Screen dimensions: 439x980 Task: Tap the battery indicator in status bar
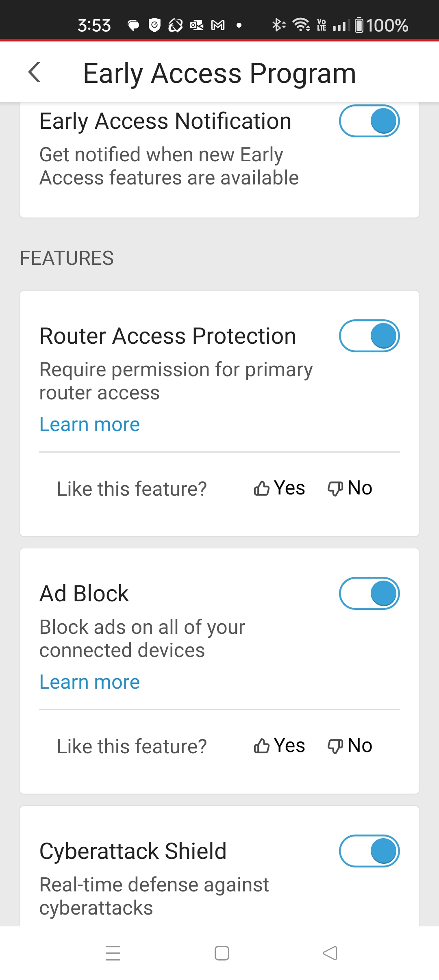point(381,26)
